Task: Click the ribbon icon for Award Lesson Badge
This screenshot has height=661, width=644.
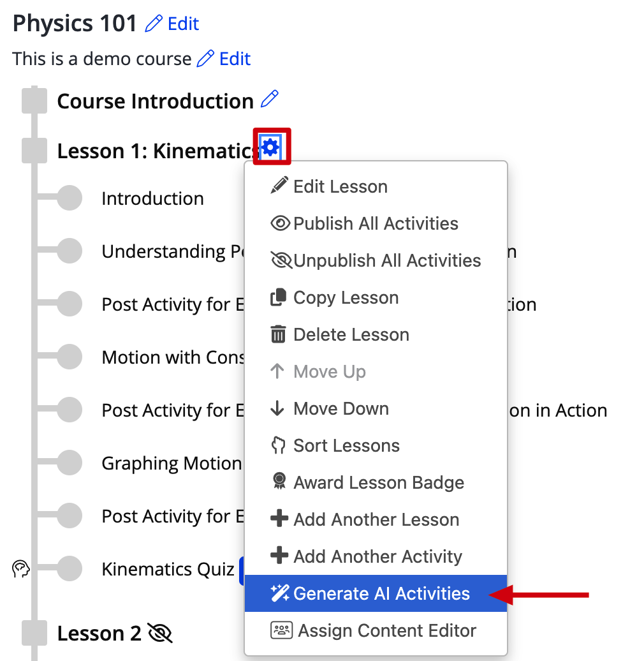Action: pyautogui.click(x=279, y=482)
